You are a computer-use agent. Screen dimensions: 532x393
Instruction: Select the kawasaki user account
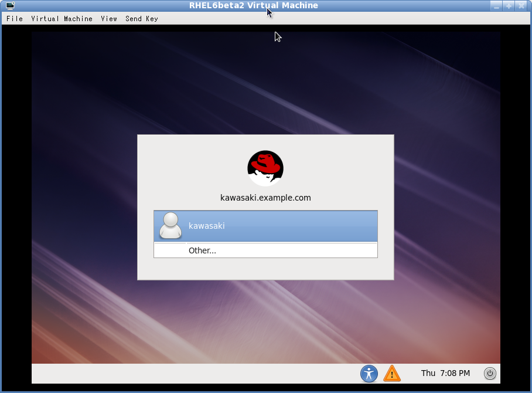pos(265,226)
